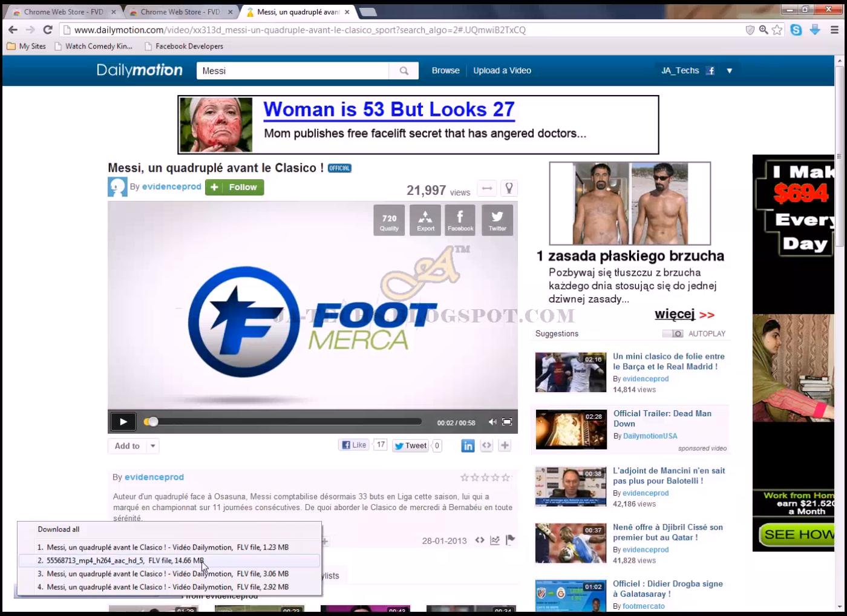
Task: Bookmark this page with the star icon
Action: pyautogui.click(x=777, y=30)
